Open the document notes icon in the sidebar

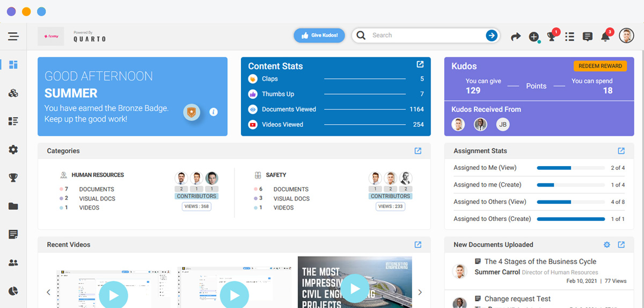13,234
